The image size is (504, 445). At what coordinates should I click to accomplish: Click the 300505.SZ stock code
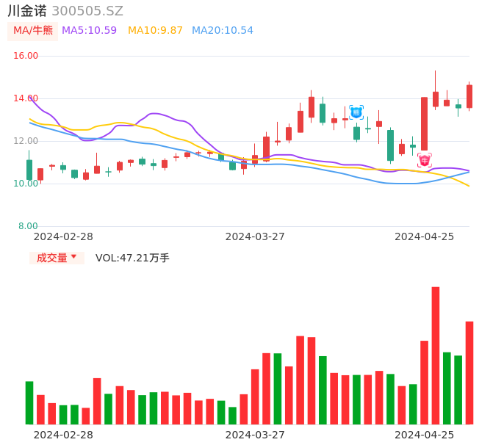87,11
